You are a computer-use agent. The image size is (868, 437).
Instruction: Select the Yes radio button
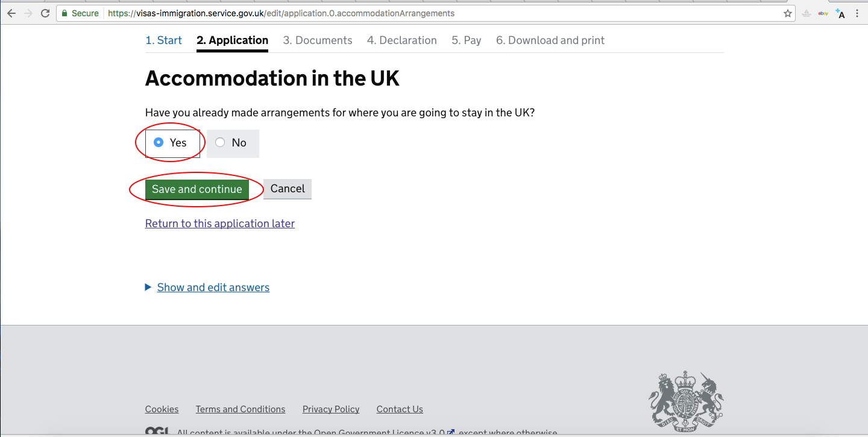[x=159, y=143]
